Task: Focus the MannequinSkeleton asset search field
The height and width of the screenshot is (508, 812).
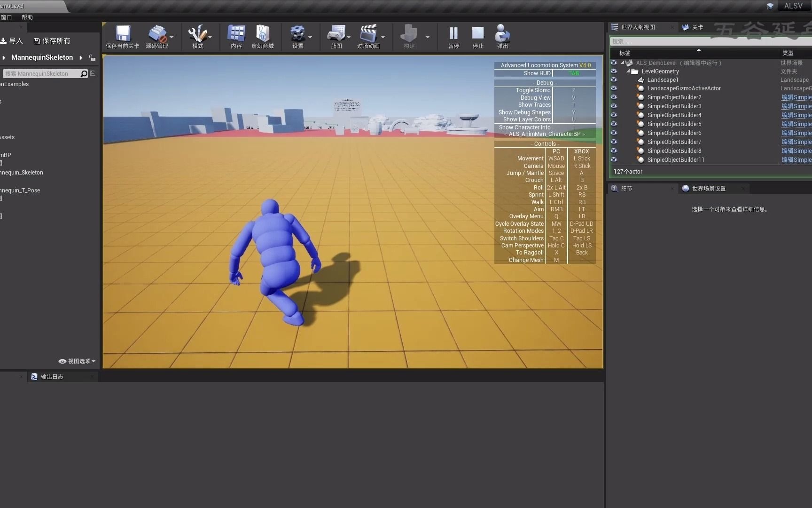Action: (42, 74)
